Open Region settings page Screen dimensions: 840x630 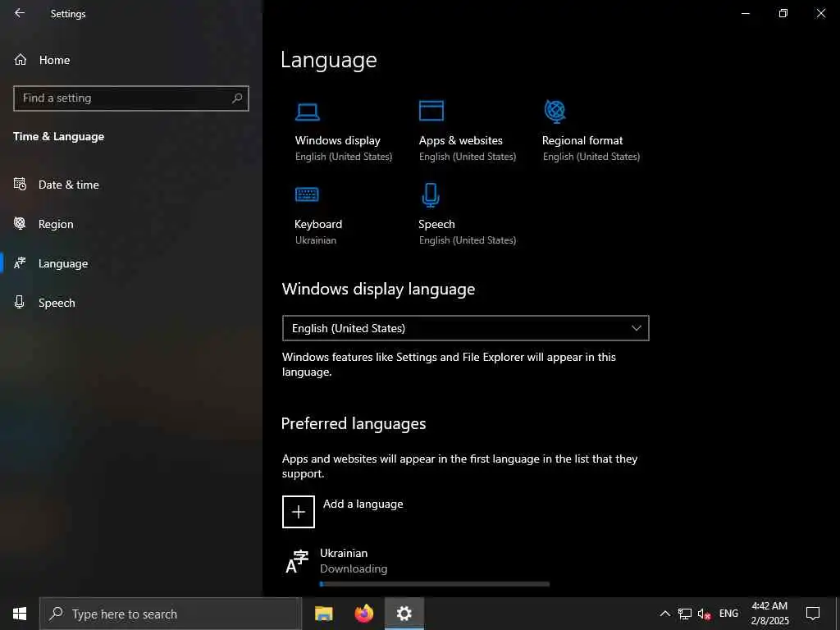(56, 224)
